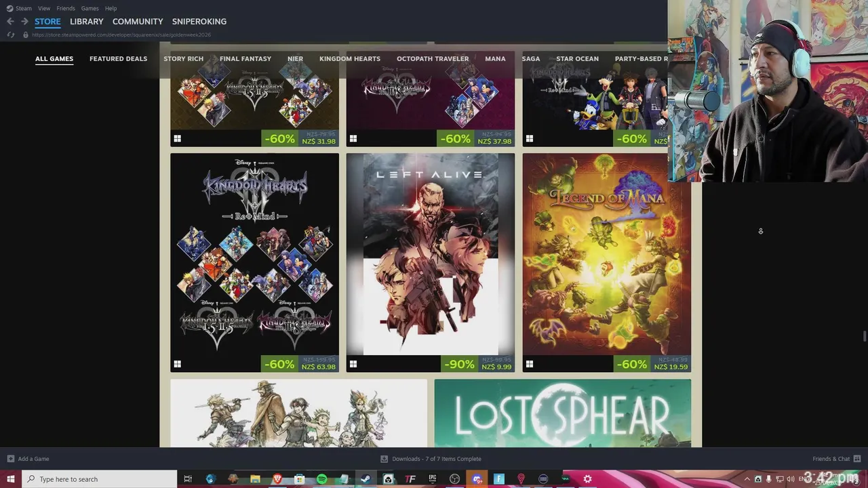This screenshot has width=868, height=488.
Task: Open Epic Games Launcher from the taskbar
Action: click(x=432, y=479)
